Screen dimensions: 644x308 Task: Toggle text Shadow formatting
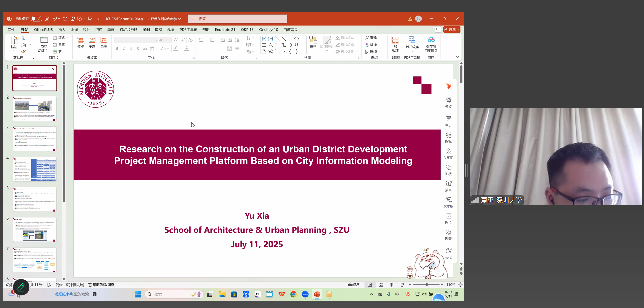click(x=138, y=49)
